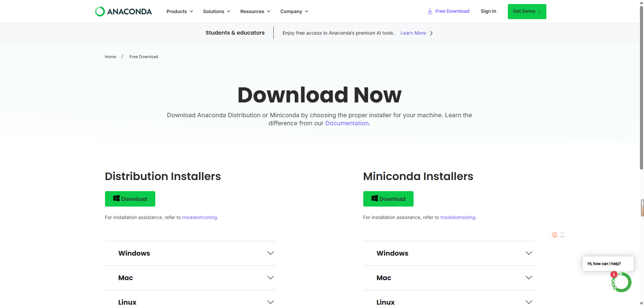Click the Windows logo on the Distribution Download button
Image resolution: width=644 pixels, height=306 pixels.
coord(116,198)
